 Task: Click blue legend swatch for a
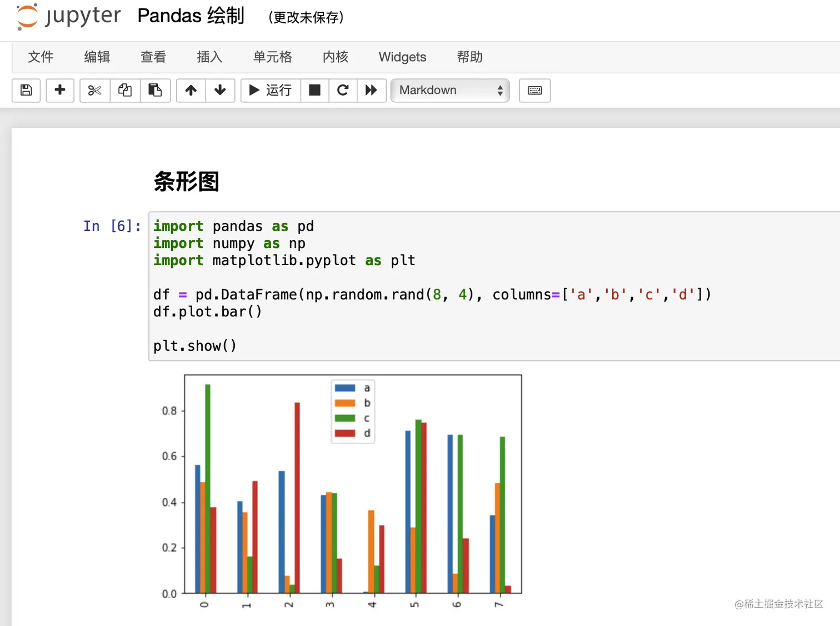(345, 388)
